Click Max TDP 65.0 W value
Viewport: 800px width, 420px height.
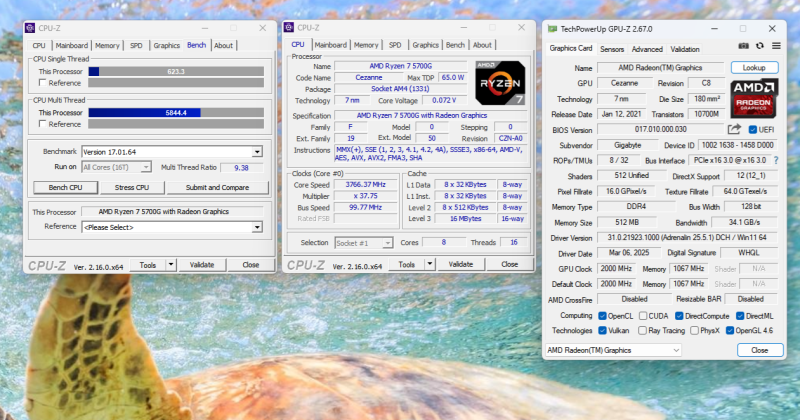[453, 78]
